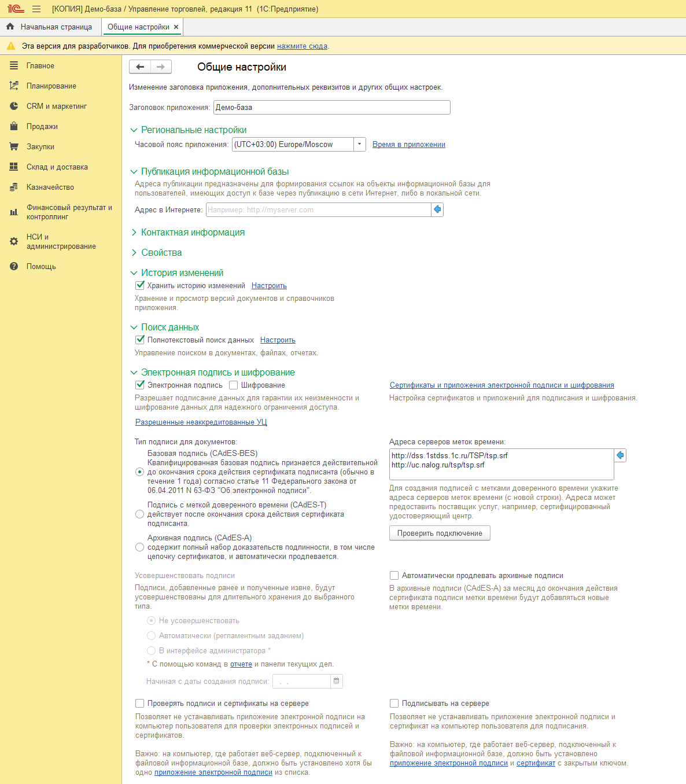Viewport: 686px width, 784px height.
Task: Click the Финансовый результат chart icon
Action: [x=14, y=212]
